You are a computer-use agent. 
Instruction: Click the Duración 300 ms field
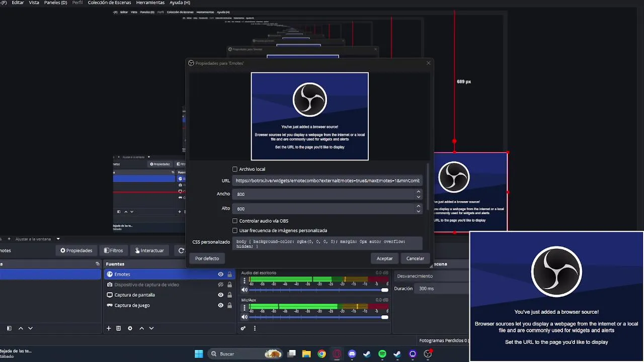pos(443,289)
